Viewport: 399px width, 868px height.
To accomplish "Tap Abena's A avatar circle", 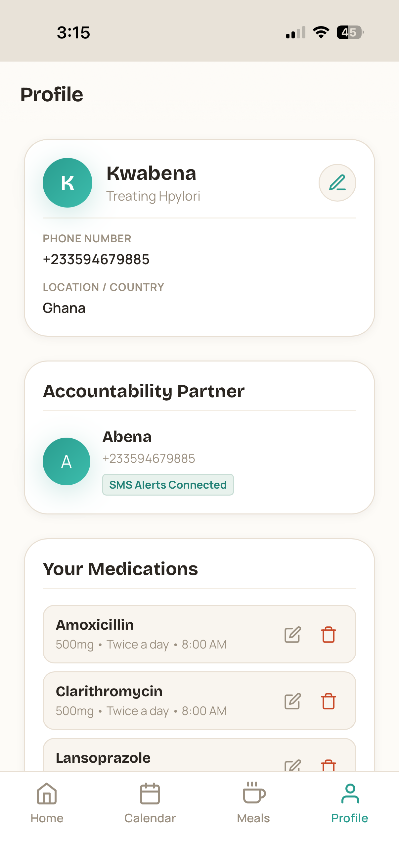I will click(66, 461).
